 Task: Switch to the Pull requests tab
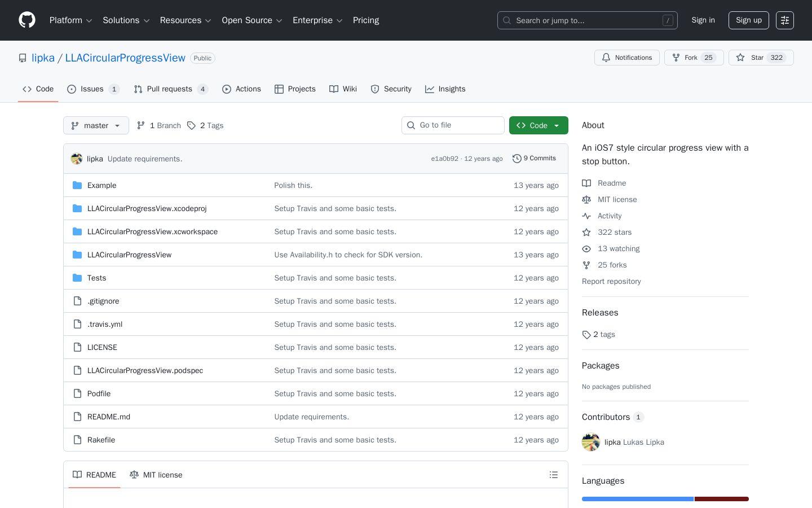coord(171,89)
